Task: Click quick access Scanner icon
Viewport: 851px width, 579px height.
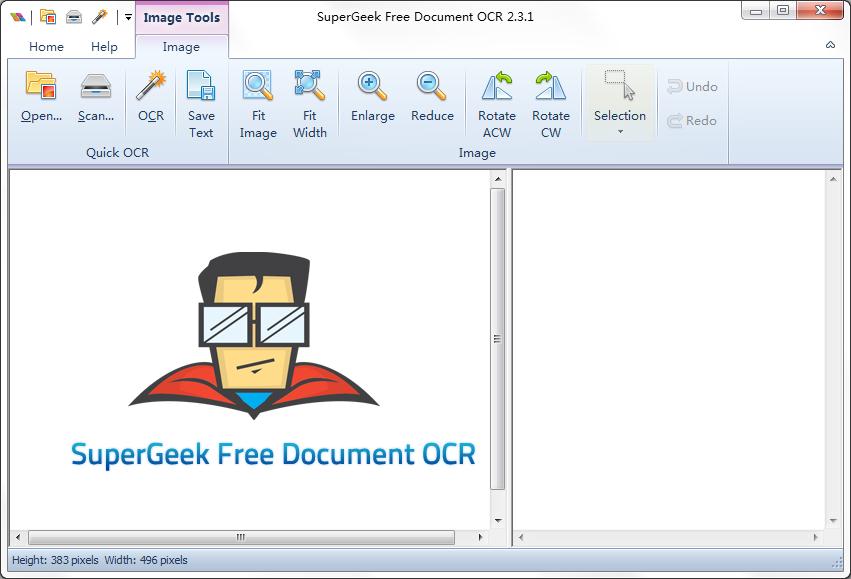Action: (74, 18)
